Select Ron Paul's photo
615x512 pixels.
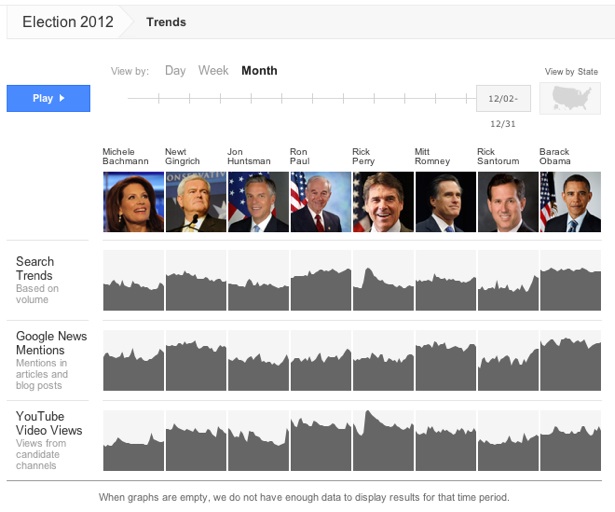(x=320, y=202)
